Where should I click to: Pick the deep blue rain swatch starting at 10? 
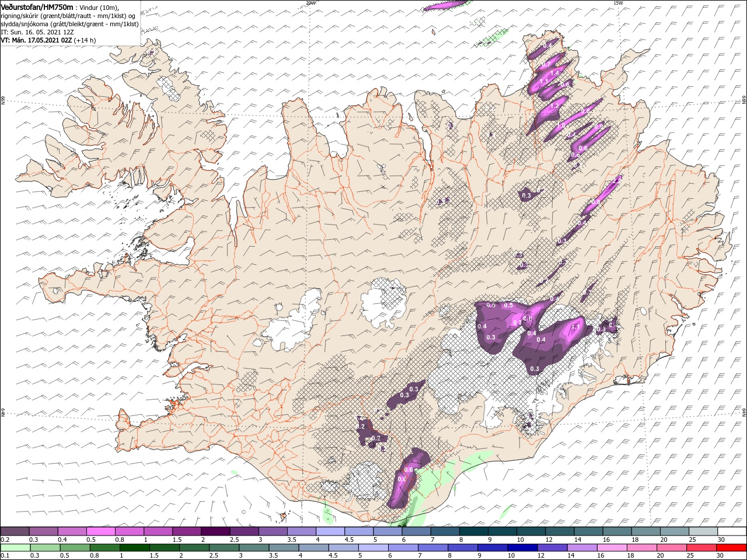pyautogui.click(x=522, y=548)
